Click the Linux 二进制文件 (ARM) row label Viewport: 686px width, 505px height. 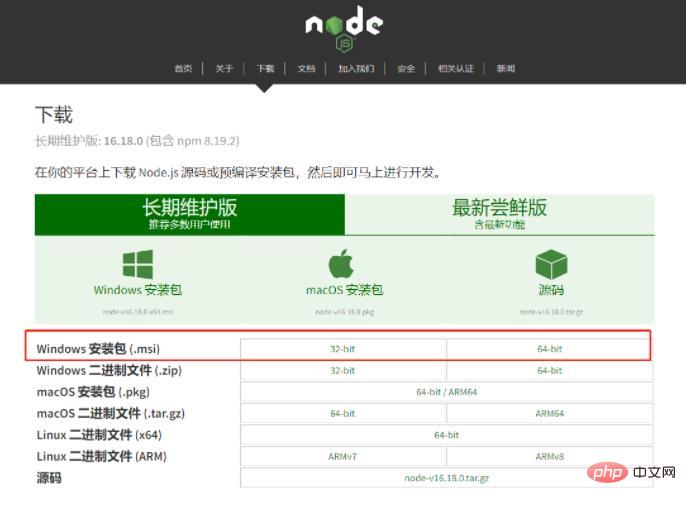tap(102, 456)
